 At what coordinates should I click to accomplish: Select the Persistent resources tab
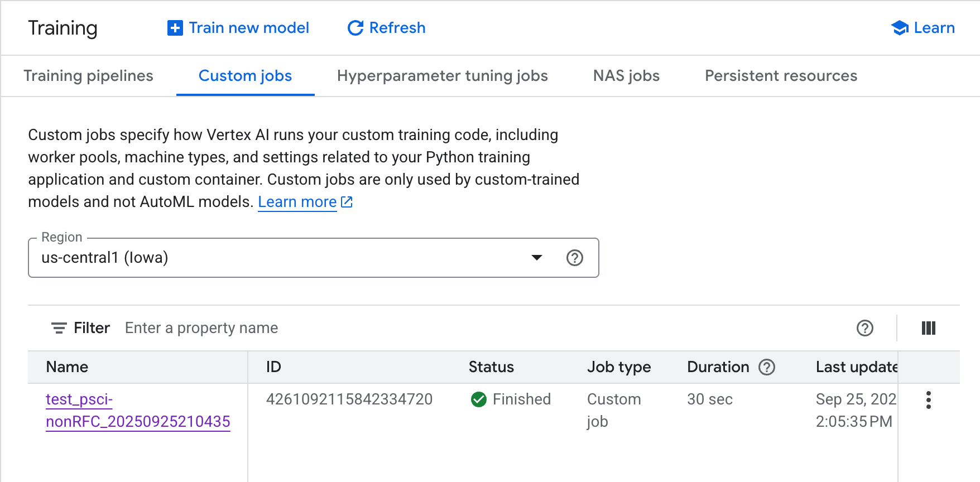(781, 76)
